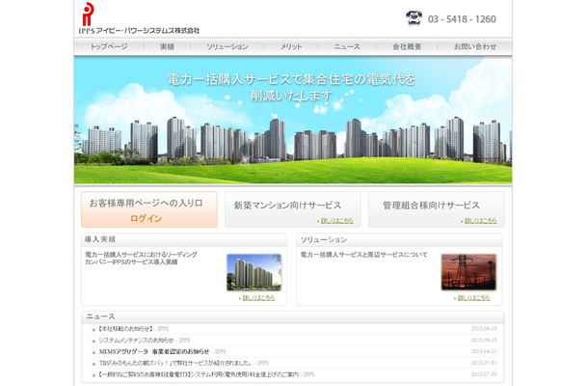Click the red IPPS company logo
This screenshot has width=588, height=386.
tap(88, 14)
